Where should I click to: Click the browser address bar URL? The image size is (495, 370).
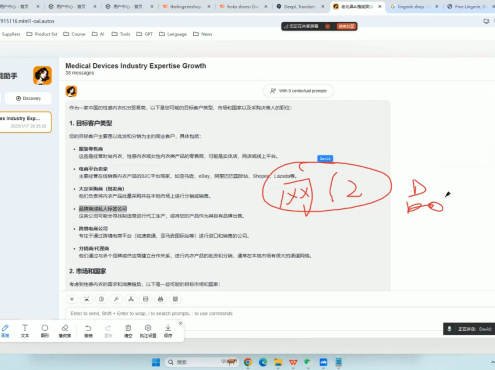click(27, 21)
